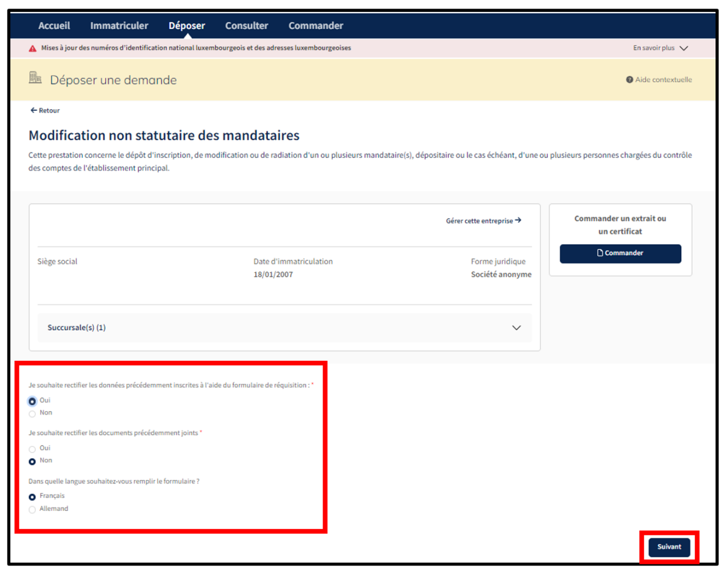Screen dimensions: 728x574
Task: Open the Consulter menu
Action: click(x=246, y=26)
